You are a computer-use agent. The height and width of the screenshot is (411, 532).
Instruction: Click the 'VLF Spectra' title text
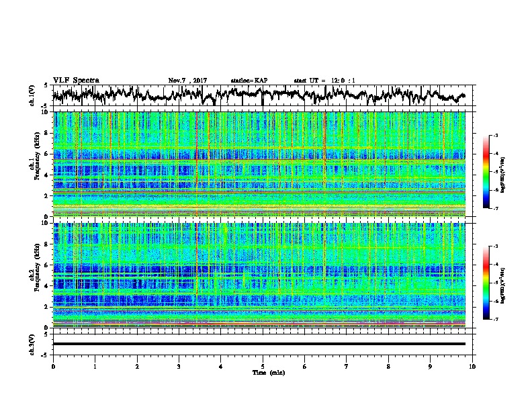tap(76, 81)
